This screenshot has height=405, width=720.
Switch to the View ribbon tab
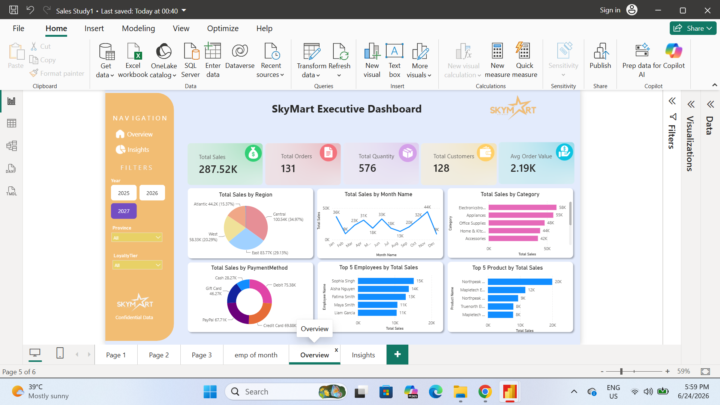click(x=181, y=28)
